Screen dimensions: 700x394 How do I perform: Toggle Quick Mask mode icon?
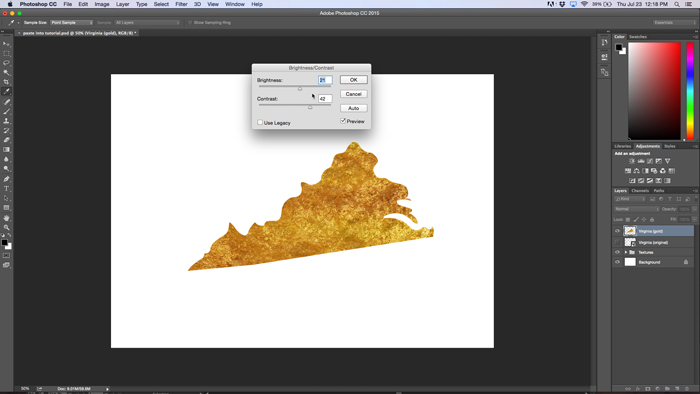pyautogui.click(x=6, y=256)
